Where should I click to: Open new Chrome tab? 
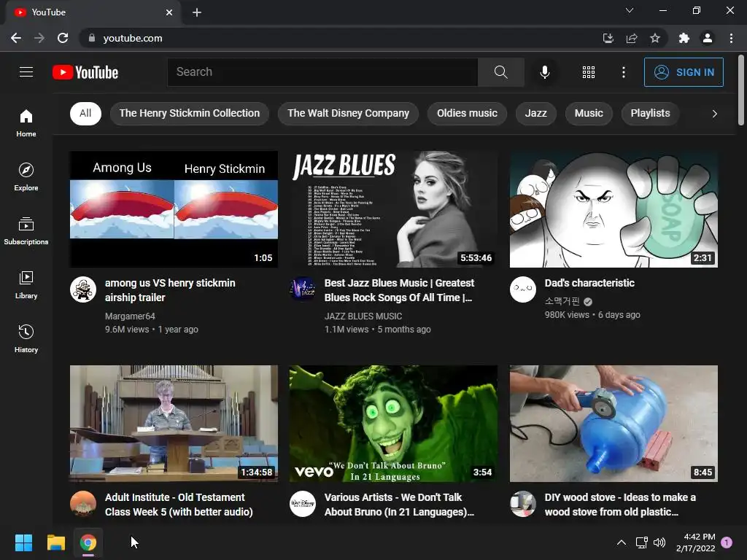coord(197,12)
